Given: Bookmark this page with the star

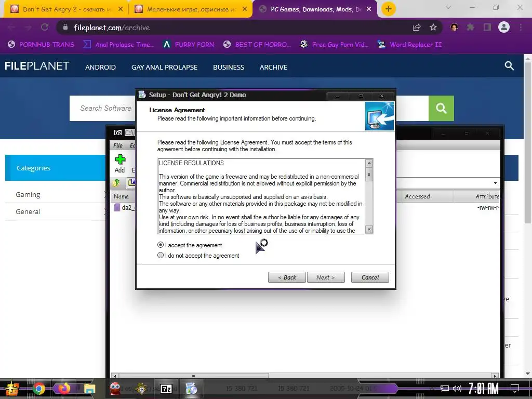Looking at the screenshot, I should pyautogui.click(x=433, y=28).
